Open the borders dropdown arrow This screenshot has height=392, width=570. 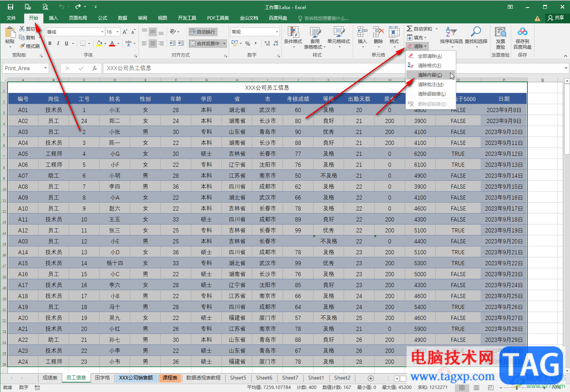point(89,43)
